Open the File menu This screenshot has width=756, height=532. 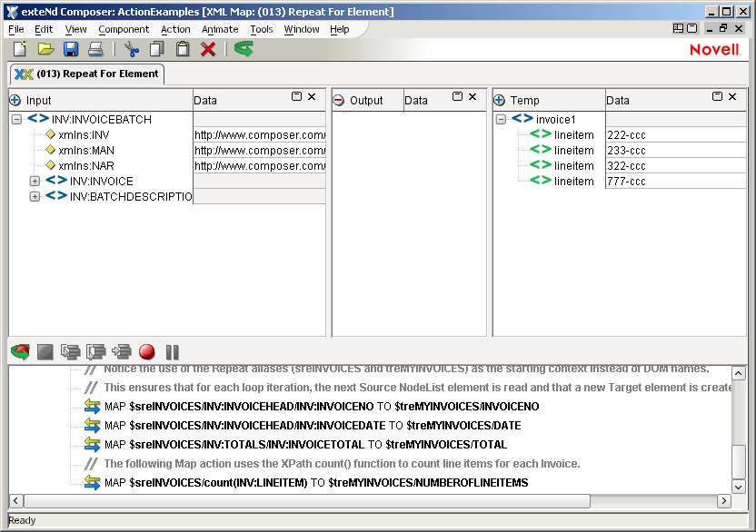coord(16,29)
